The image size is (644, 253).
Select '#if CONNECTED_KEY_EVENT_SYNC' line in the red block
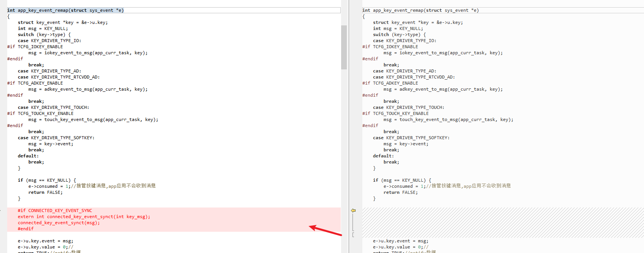[55, 211]
